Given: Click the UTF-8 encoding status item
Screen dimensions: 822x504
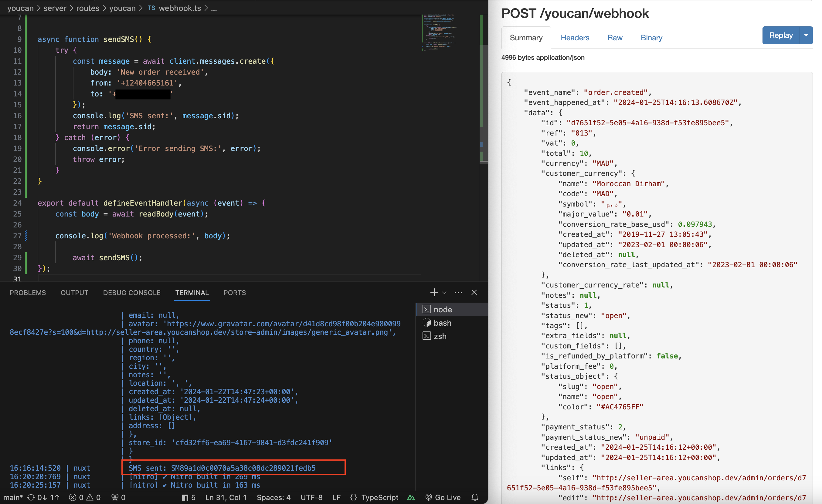Looking at the screenshot, I should (312, 498).
